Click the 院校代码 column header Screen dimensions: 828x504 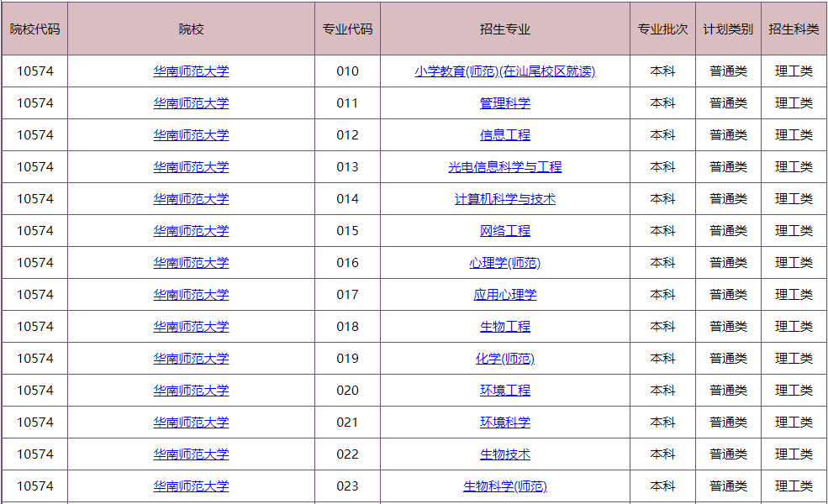point(34,29)
